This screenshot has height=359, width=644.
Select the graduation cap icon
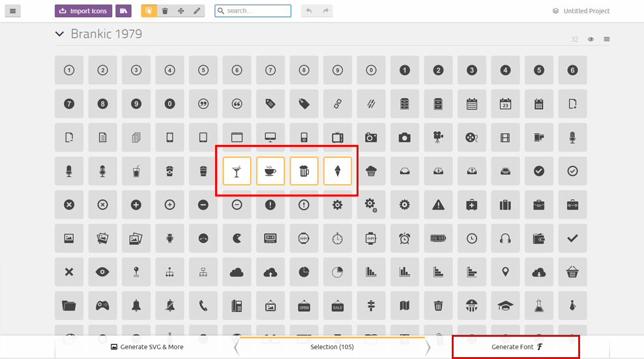(506, 305)
